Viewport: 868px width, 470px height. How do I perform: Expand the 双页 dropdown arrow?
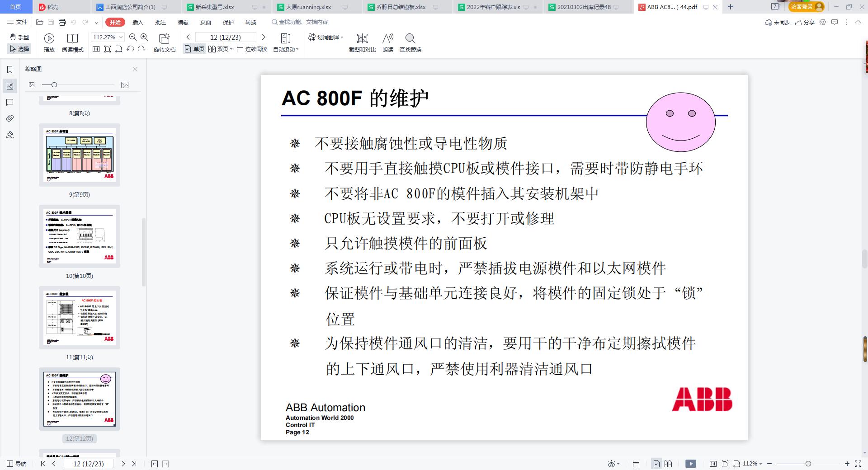click(x=231, y=49)
